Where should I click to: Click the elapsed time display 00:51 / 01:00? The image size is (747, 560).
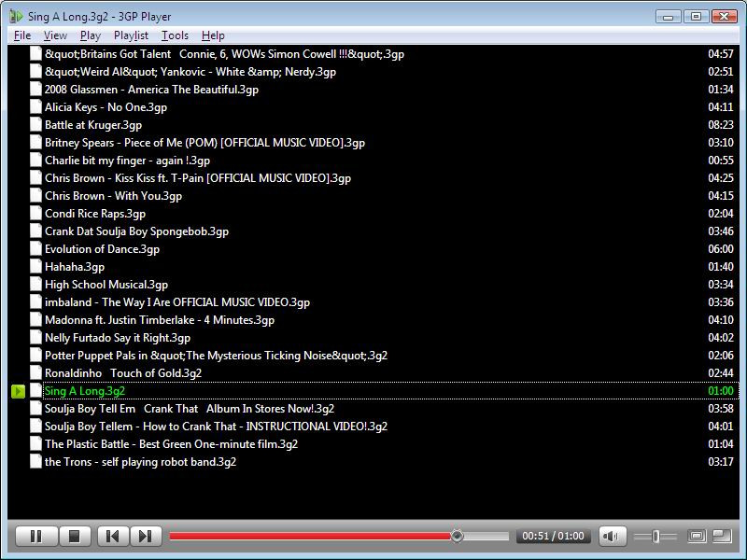(x=553, y=536)
